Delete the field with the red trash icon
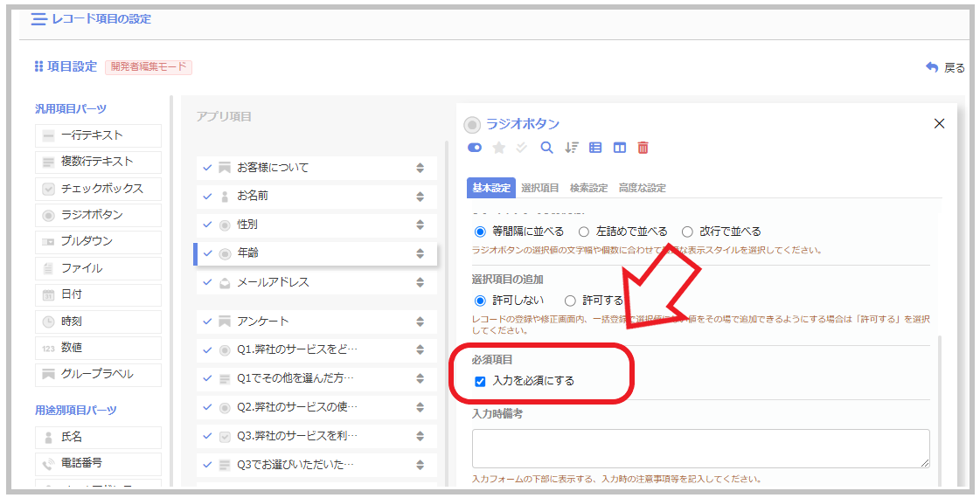 [x=643, y=148]
